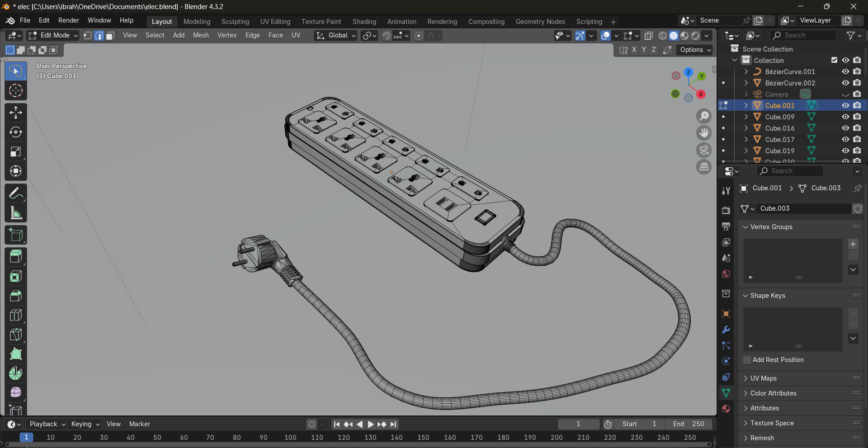The height and width of the screenshot is (448, 868).
Task: Switch to the Shading workspace tab
Action: pyautogui.click(x=364, y=22)
